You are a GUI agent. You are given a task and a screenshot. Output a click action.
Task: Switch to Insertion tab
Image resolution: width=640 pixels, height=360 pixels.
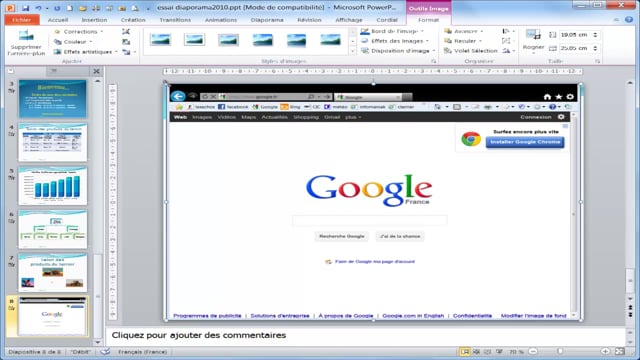click(94, 20)
